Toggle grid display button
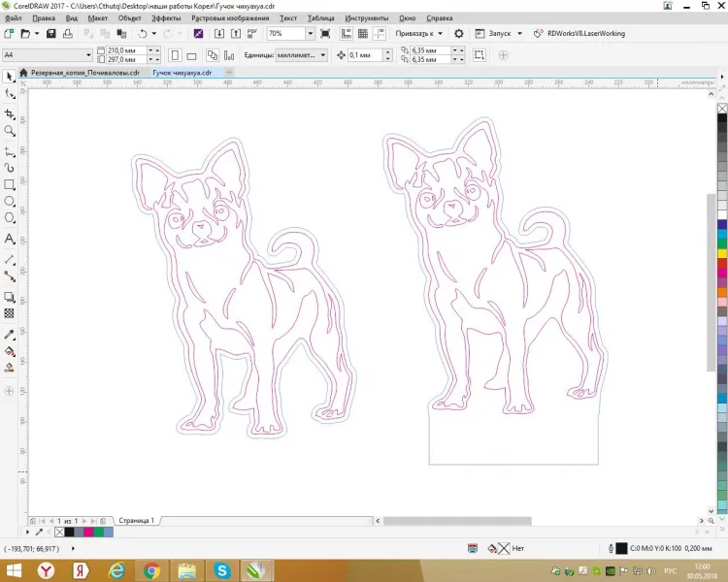Viewport: 728px width, 582px height. tap(363, 33)
